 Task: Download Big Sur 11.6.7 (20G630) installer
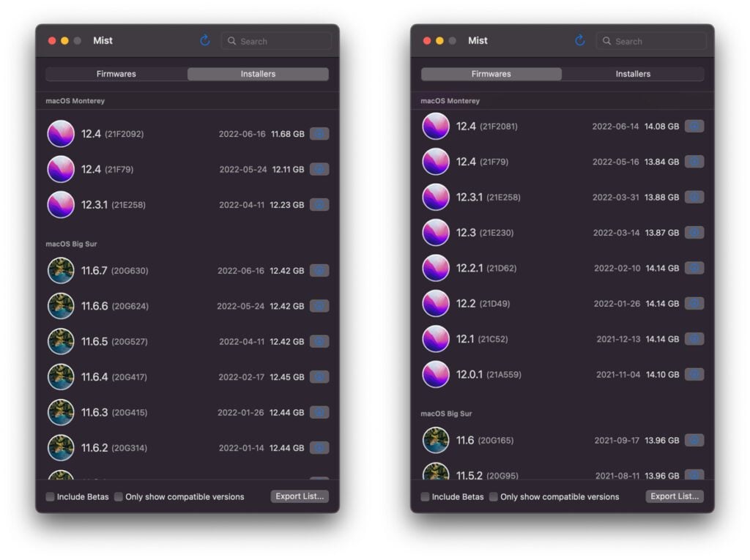point(319,271)
